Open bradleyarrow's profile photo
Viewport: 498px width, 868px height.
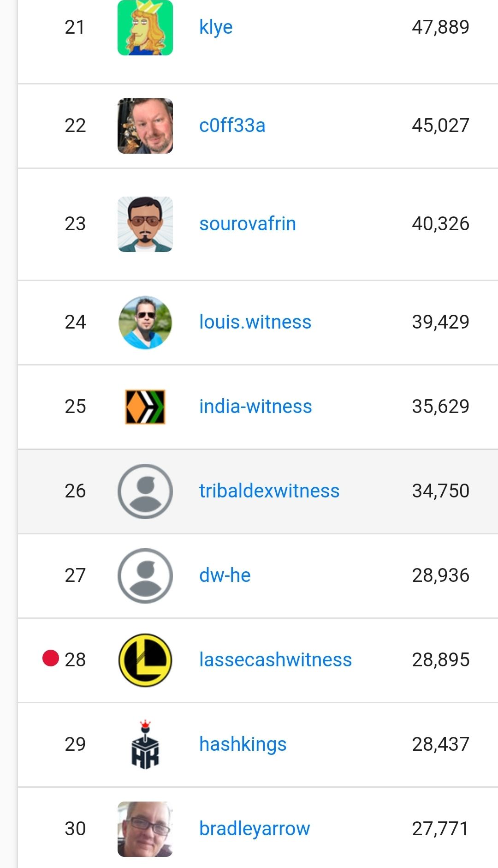click(145, 829)
